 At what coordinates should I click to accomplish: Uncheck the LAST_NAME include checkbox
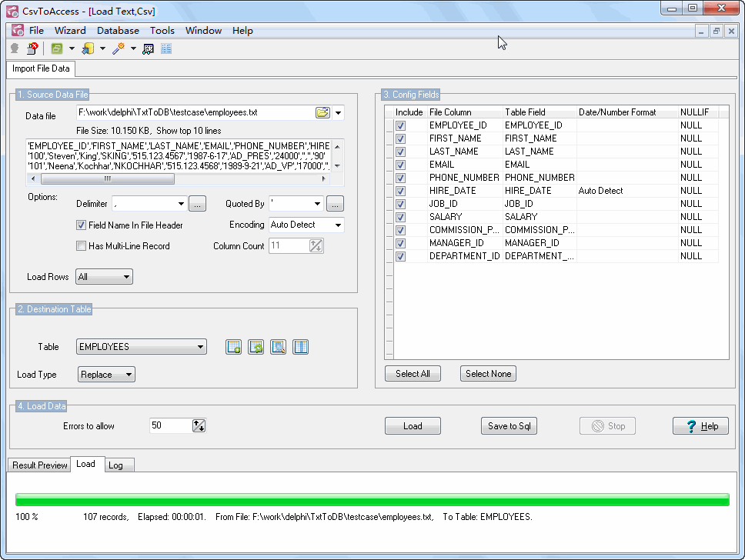400,152
